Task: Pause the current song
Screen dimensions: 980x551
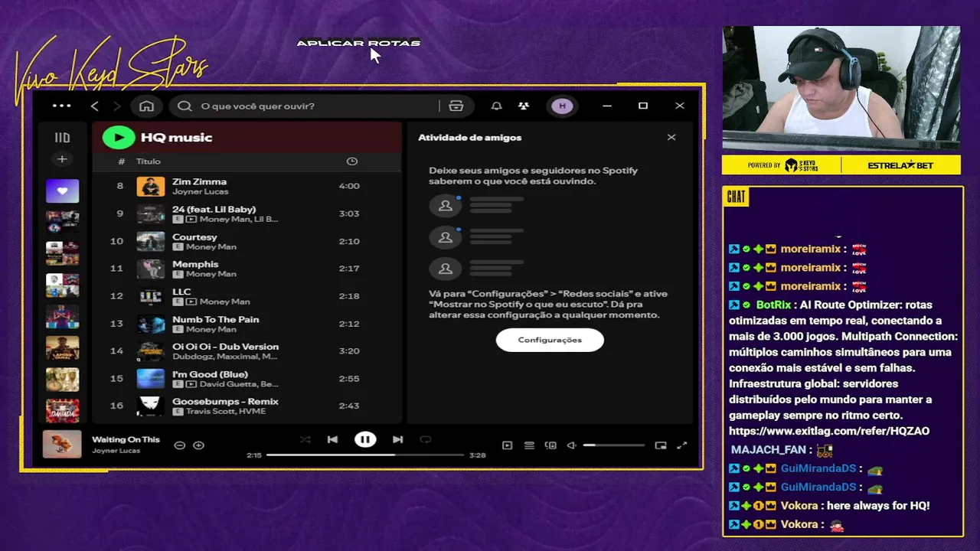Action: click(365, 439)
